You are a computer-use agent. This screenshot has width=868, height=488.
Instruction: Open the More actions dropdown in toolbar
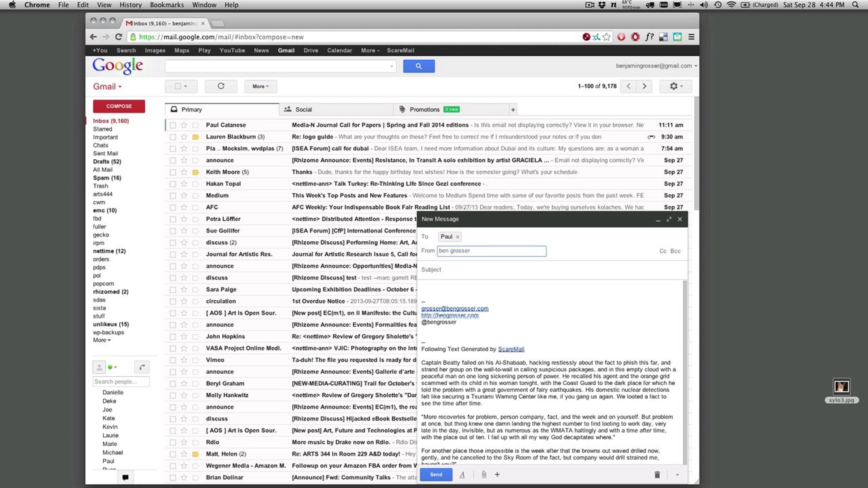point(260,86)
